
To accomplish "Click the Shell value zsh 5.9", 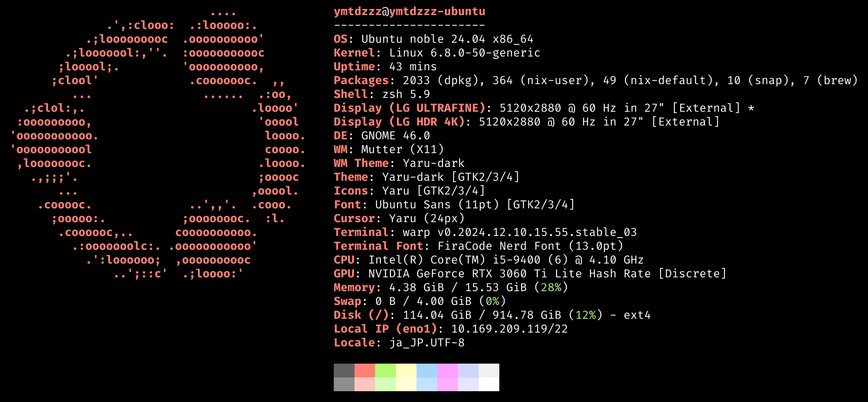I will pos(406,94).
